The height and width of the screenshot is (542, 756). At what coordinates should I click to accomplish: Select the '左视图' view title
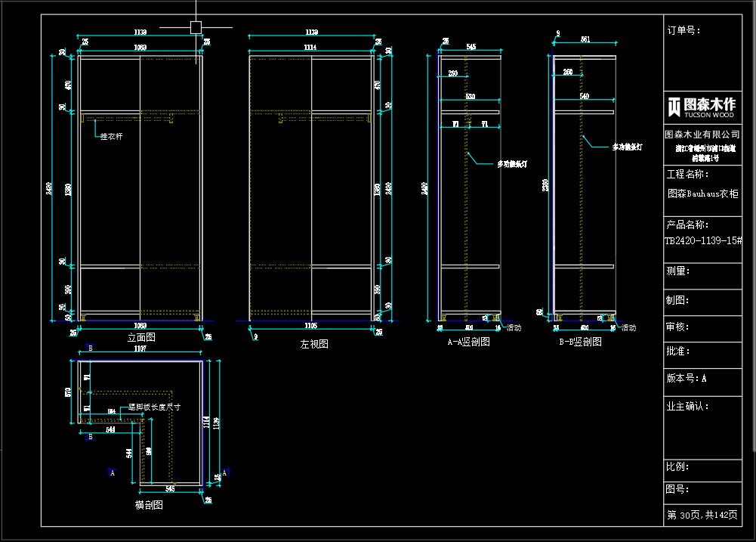[x=314, y=344]
